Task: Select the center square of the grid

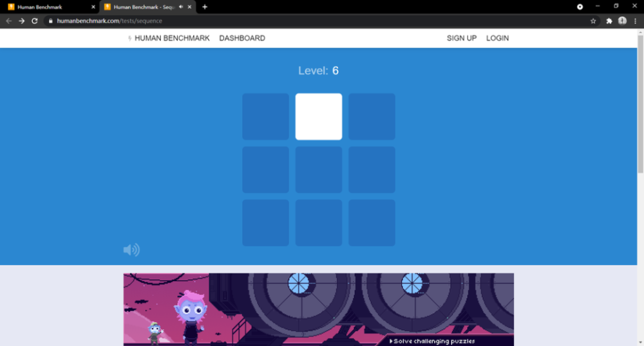Action: click(318, 170)
